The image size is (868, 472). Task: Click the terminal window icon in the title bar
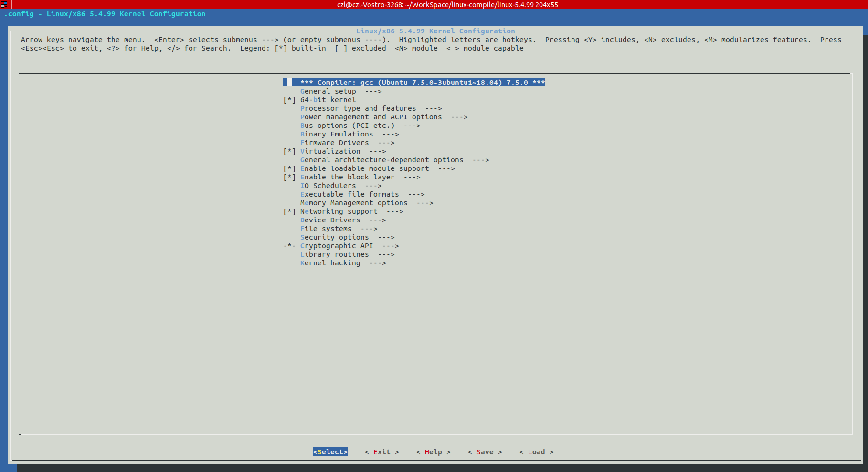(4, 4)
